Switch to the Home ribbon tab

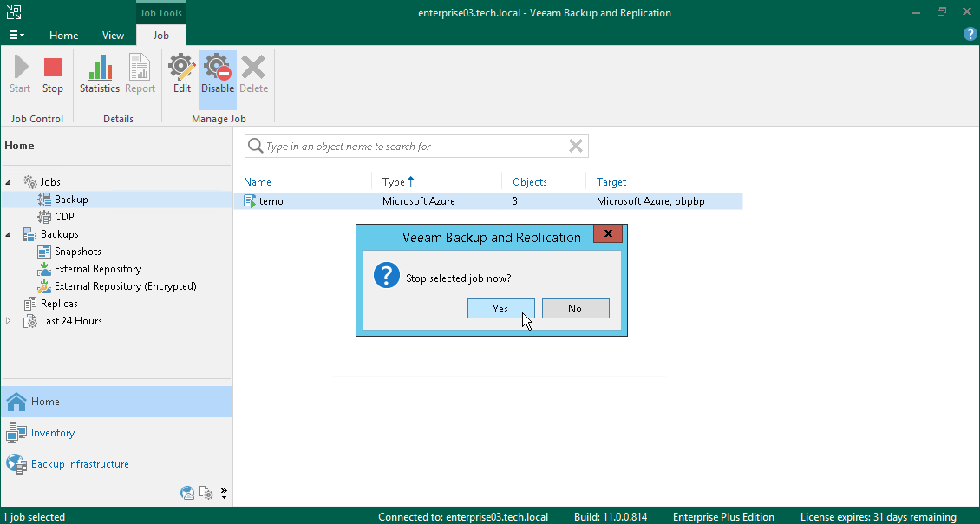pyautogui.click(x=64, y=35)
